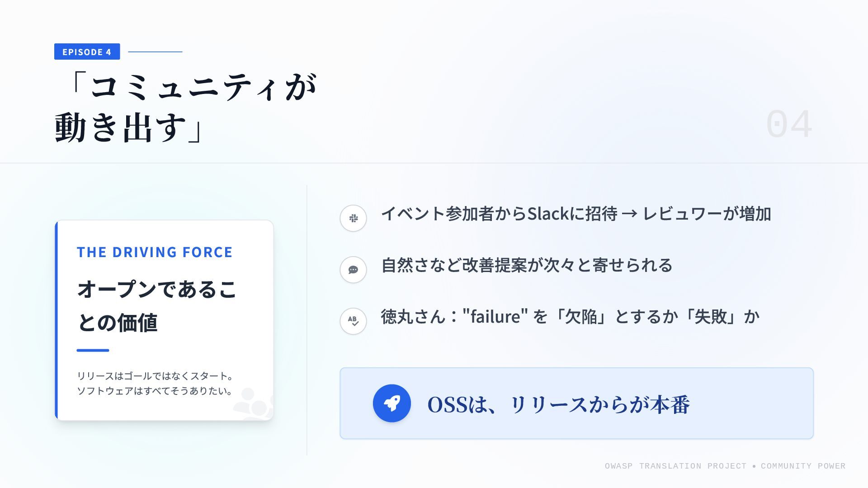Image resolution: width=868 pixels, height=488 pixels.
Task: Click the Slack logo icon
Action: tap(353, 218)
